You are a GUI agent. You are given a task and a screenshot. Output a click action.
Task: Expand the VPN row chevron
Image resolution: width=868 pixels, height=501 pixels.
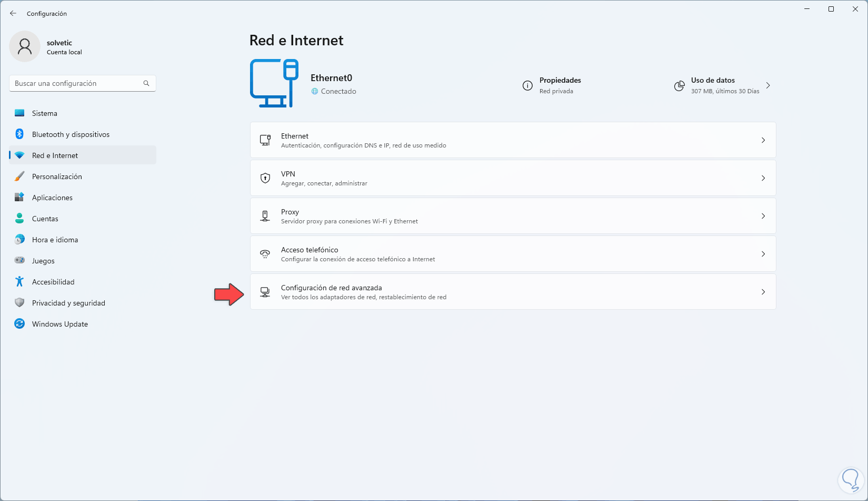(763, 178)
